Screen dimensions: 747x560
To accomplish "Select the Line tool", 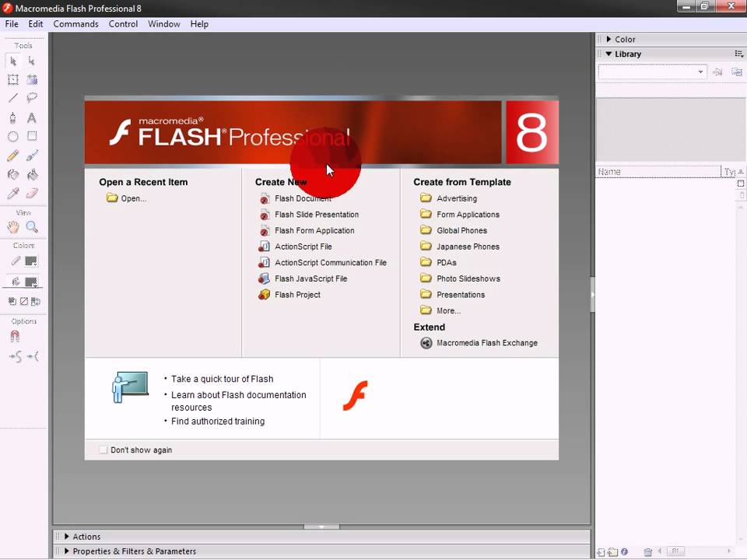I will (x=13, y=98).
